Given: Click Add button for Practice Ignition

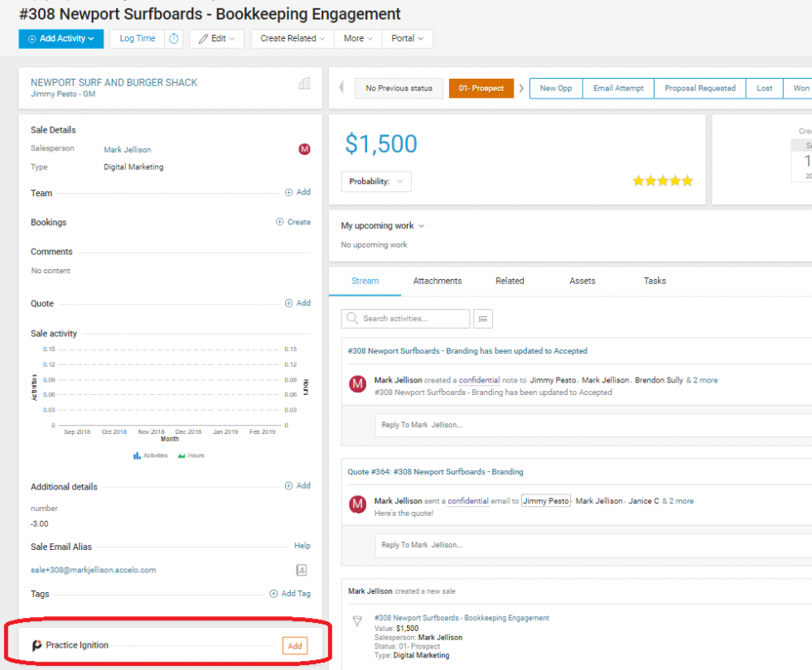Looking at the screenshot, I should [x=294, y=646].
